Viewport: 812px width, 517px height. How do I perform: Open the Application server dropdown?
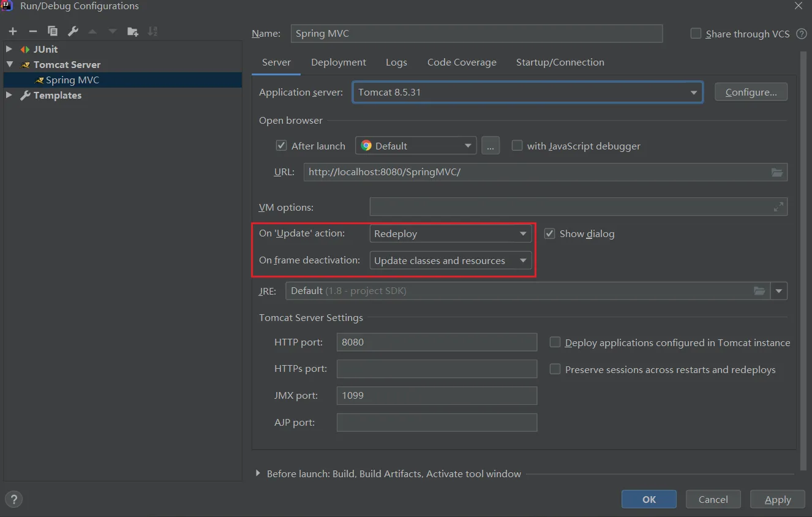[527, 92]
